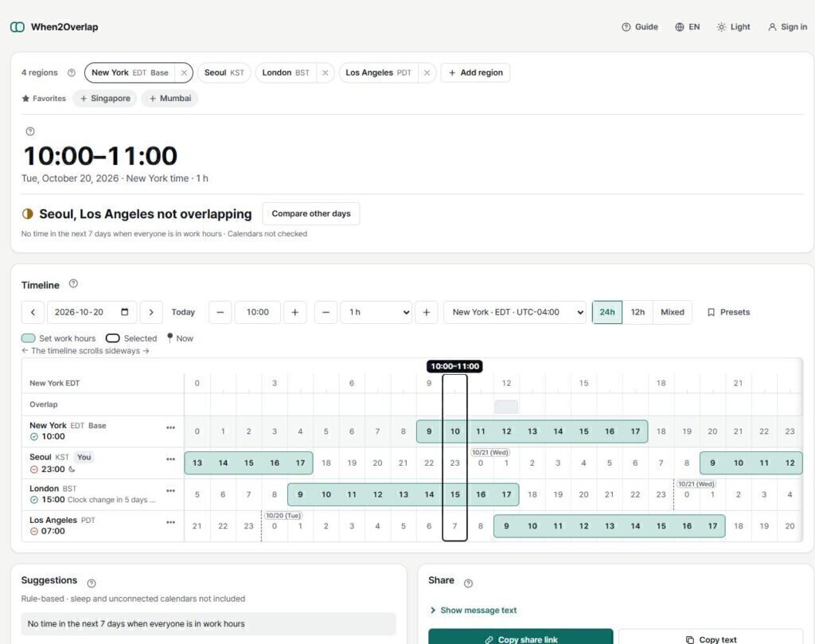Remove New York region with X
This screenshot has height=644, width=815.
click(x=184, y=72)
